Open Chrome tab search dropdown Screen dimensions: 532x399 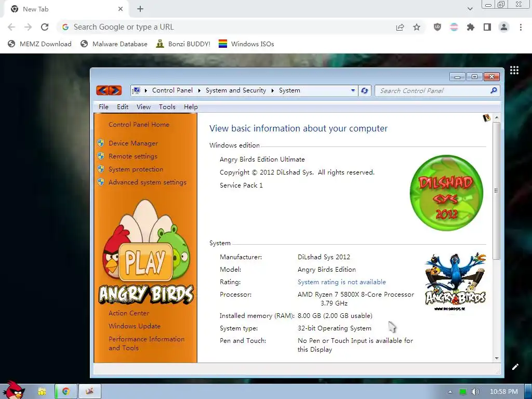point(470,9)
